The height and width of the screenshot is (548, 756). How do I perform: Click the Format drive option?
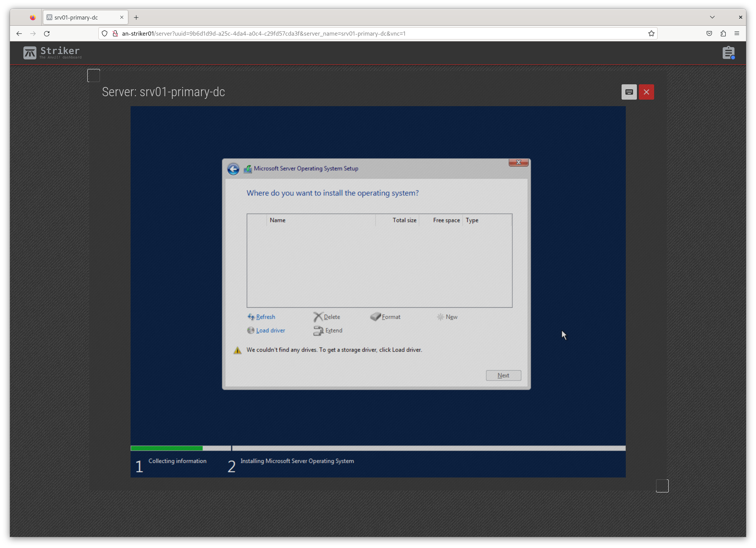(x=391, y=317)
